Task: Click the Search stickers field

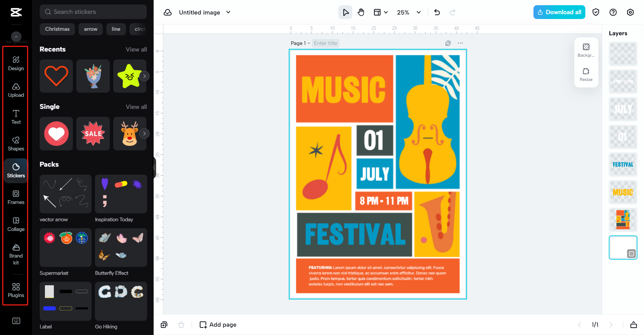Action: pyautogui.click(x=93, y=12)
